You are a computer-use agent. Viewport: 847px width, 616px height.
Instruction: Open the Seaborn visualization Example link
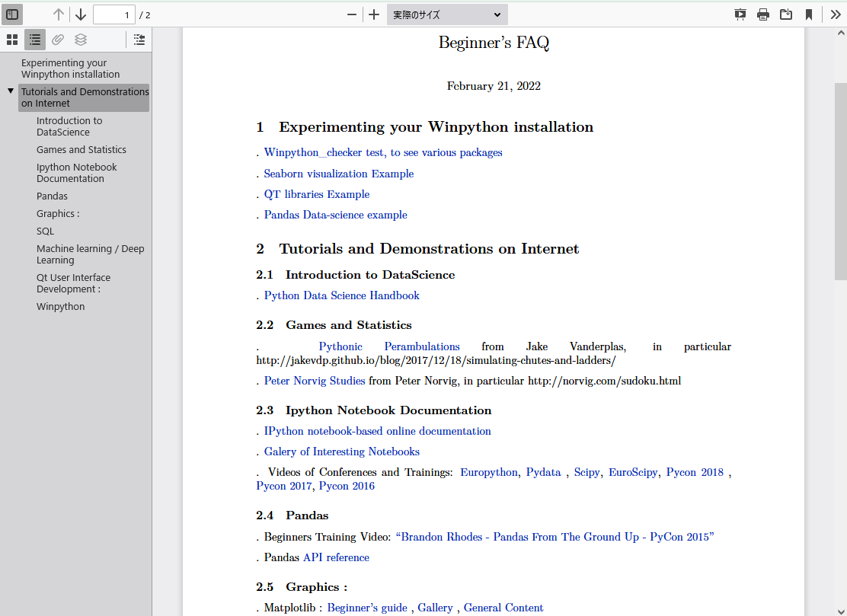pyautogui.click(x=338, y=174)
